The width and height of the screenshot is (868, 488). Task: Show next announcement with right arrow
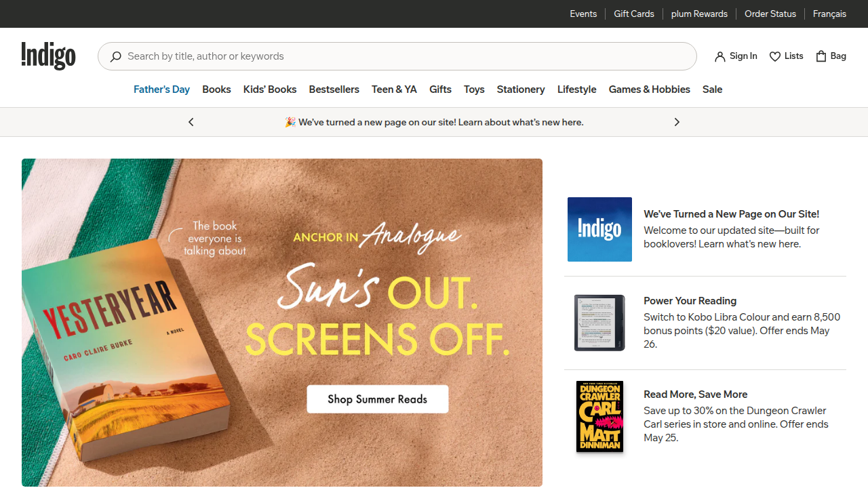tap(677, 122)
